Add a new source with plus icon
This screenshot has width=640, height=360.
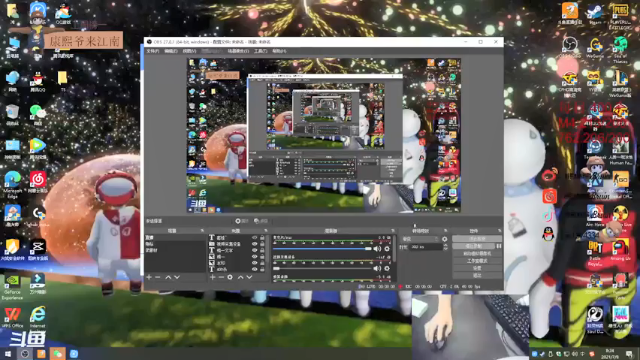tap(212, 277)
